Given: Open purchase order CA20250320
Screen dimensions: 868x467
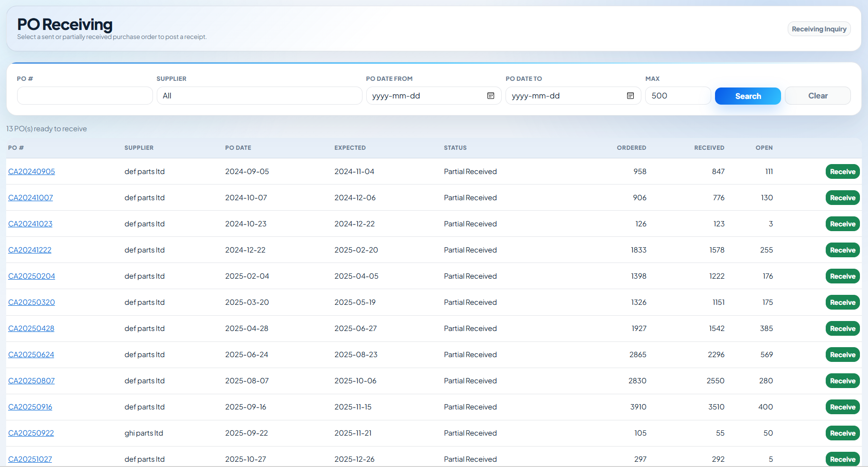Looking at the screenshot, I should (x=31, y=302).
